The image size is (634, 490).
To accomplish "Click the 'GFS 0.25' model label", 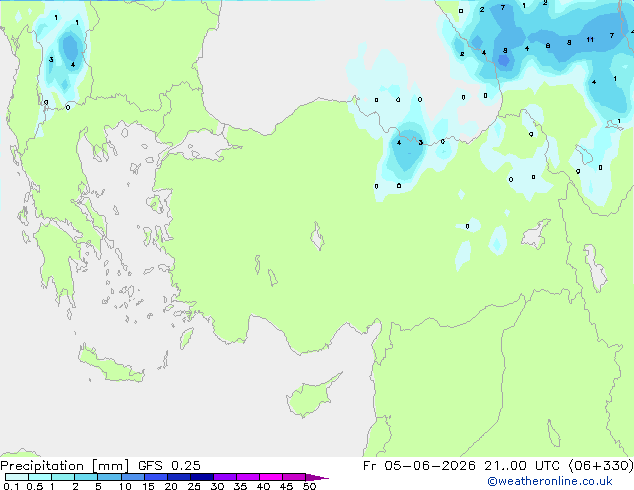I will (169, 466).
